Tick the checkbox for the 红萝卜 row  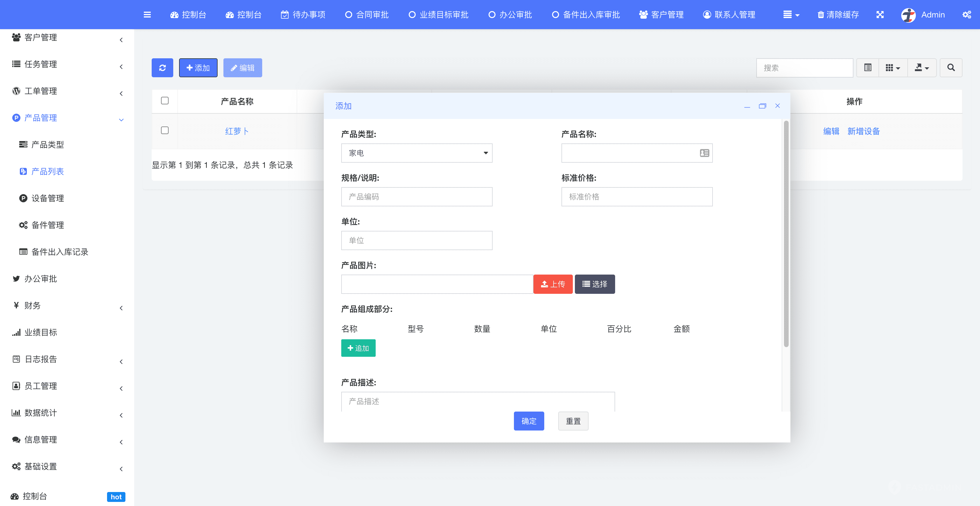165,130
